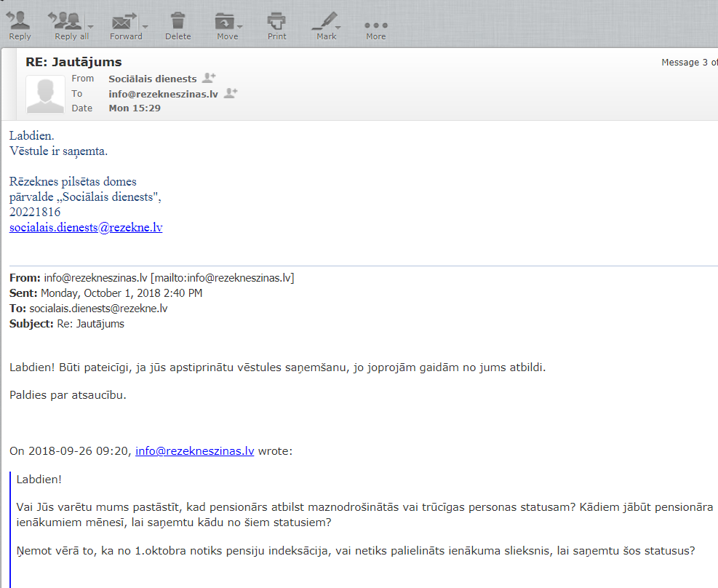The image size is (718, 588).
Task: Click the sender avatar placeholder photo
Action: click(45, 95)
